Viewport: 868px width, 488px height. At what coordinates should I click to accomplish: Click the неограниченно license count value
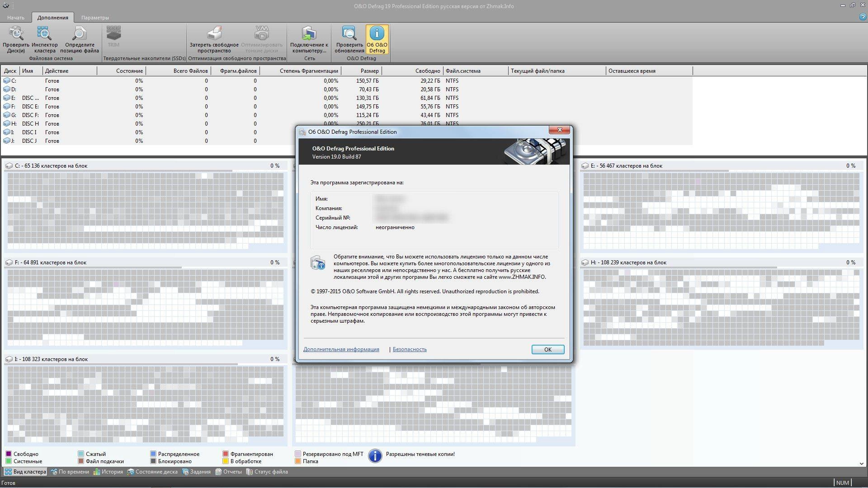pos(395,227)
